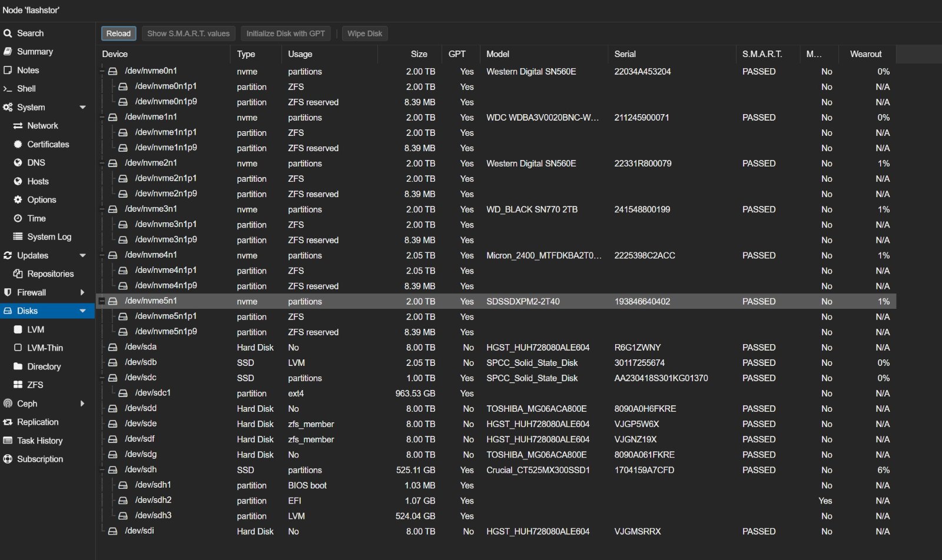Click the Firewall shield icon

(x=8, y=292)
